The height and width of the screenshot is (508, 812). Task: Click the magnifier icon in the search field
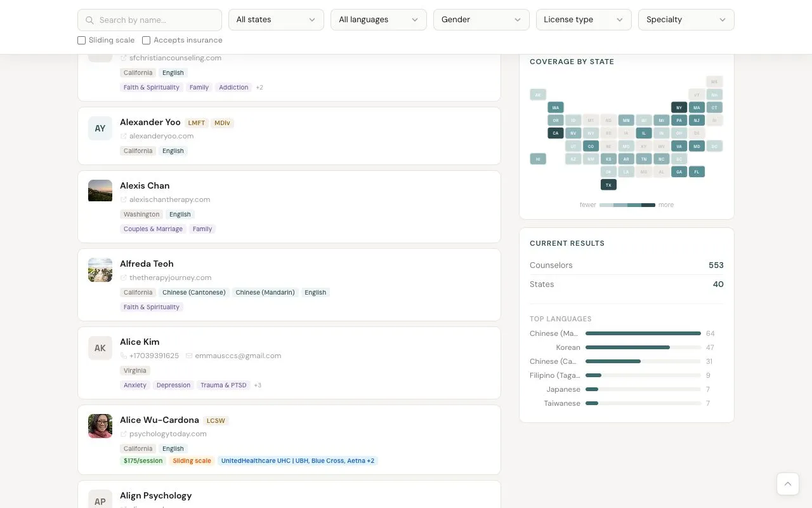click(x=89, y=20)
